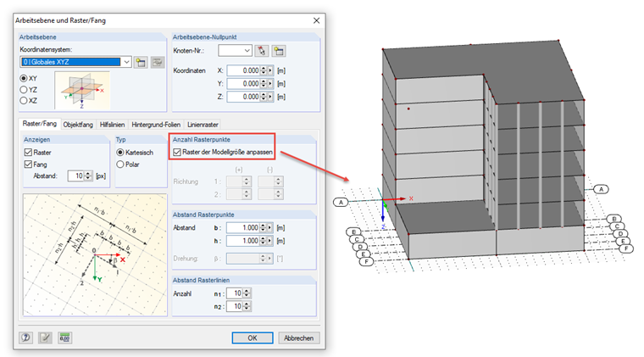
Task: Click the n1 spinner arrows
Action: click(x=247, y=293)
